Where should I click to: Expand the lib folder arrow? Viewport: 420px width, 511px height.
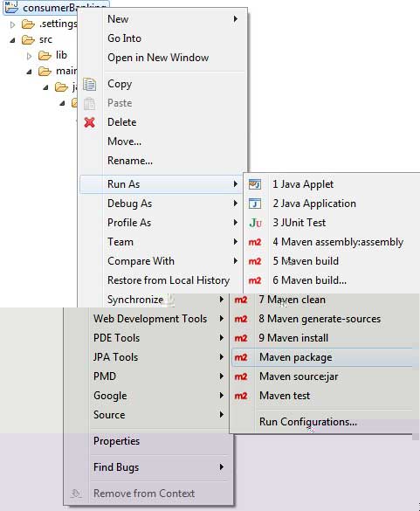(x=30, y=56)
